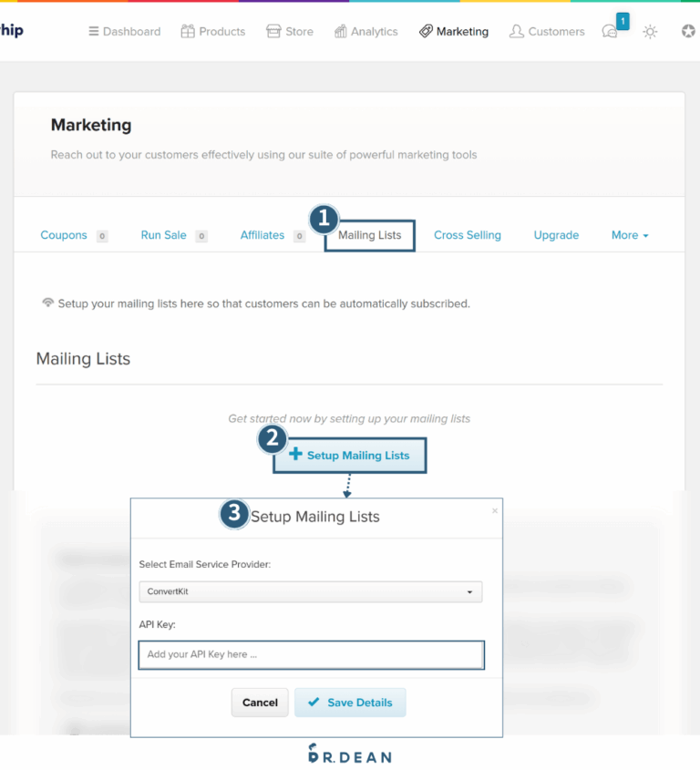This screenshot has height=770, width=700.
Task: Click the Upgrade tab link
Action: 556,235
